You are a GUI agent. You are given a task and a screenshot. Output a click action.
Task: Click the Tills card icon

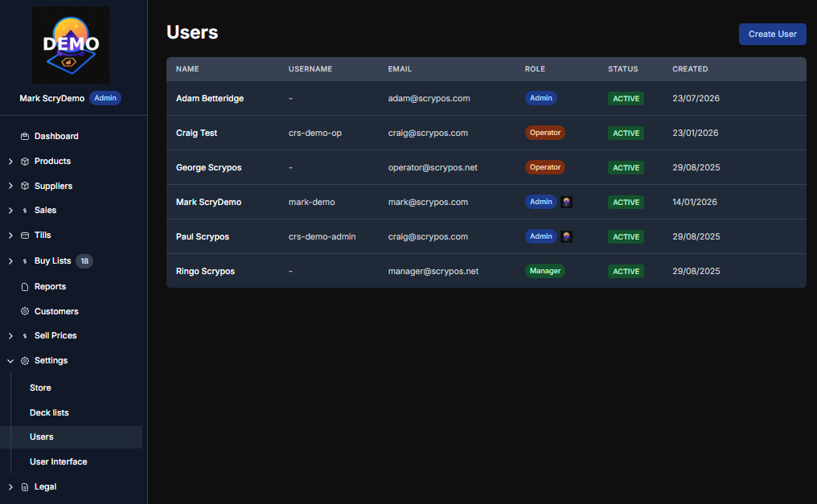pyautogui.click(x=24, y=236)
